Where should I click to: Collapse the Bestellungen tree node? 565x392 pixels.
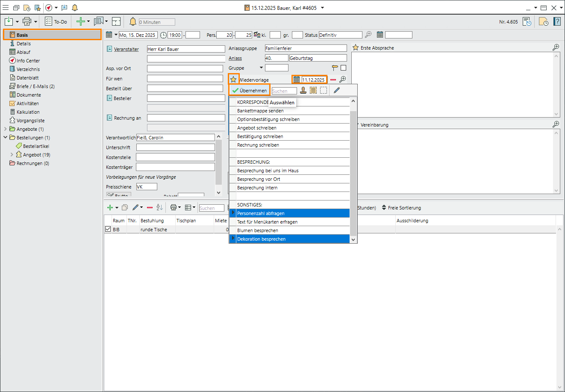pos(6,138)
